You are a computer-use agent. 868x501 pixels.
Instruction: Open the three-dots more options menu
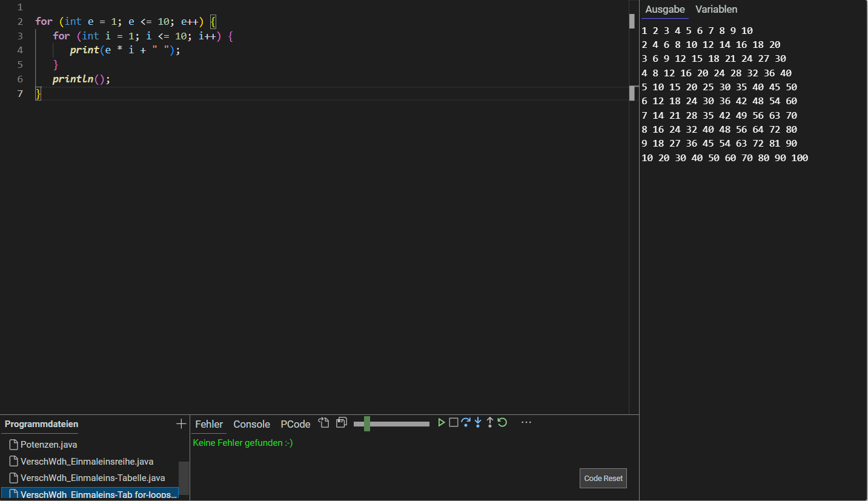click(x=526, y=422)
